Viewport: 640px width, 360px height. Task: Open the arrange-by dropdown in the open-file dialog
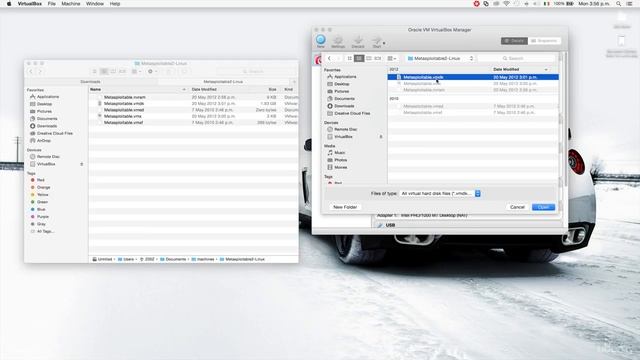coord(391,58)
